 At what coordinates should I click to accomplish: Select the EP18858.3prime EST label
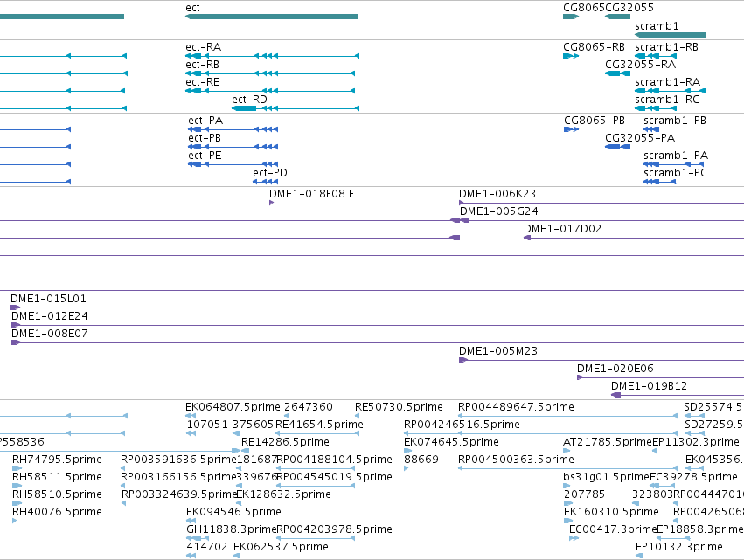pos(700,530)
